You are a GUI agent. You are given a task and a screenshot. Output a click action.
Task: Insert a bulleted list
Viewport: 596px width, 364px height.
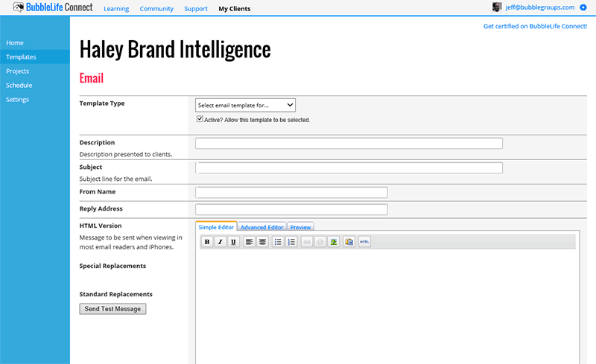[278, 242]
